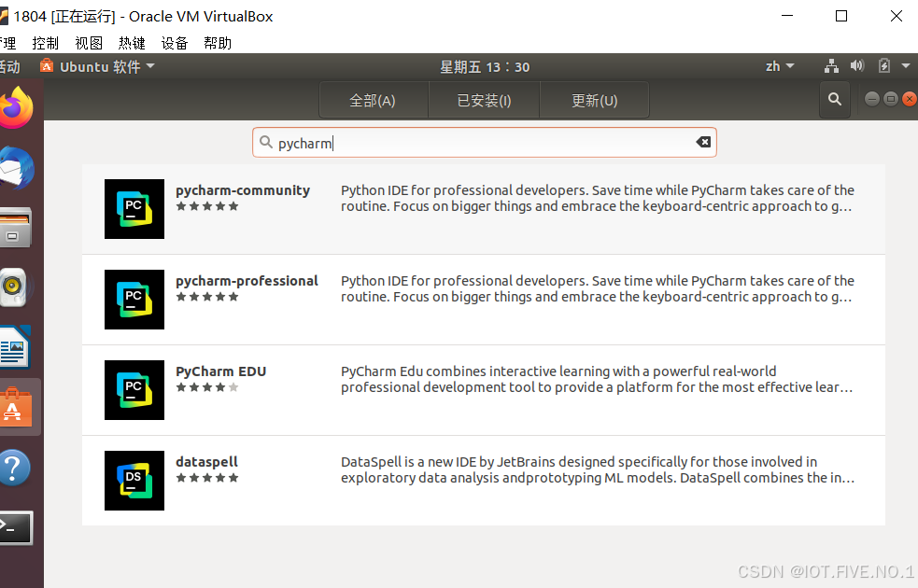Select Ubuntu Software icon in dock
The width and height of the screenshot is (918, 588).
pos(15,407)
